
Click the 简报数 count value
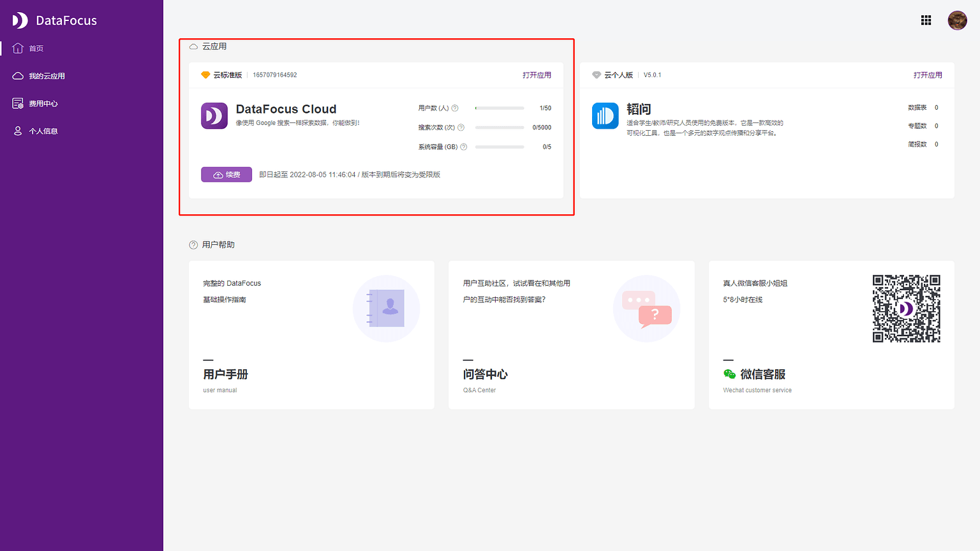pyautogui.click(x=937, y=145)
